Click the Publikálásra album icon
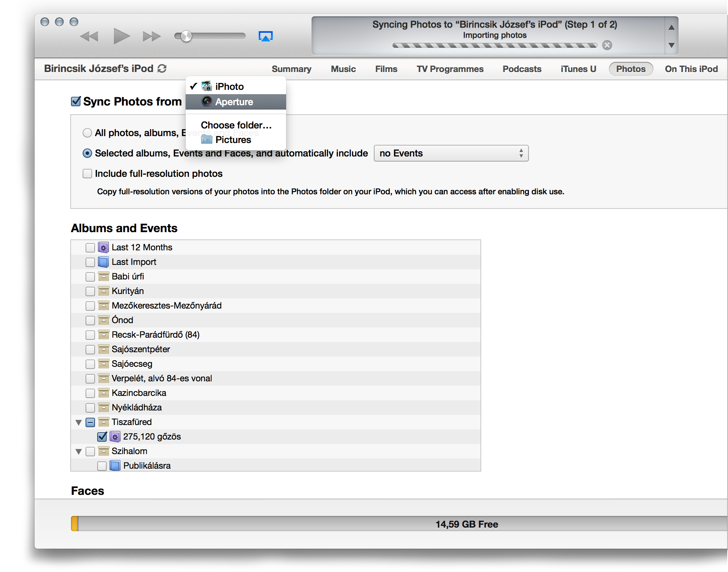Screen dimensions: 728x572 coord(115,466)
